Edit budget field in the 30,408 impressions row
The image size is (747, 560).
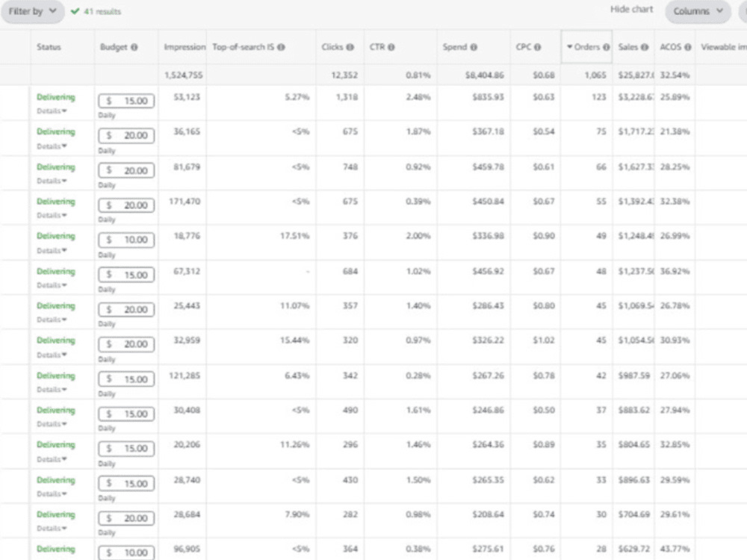click(126, 414)
